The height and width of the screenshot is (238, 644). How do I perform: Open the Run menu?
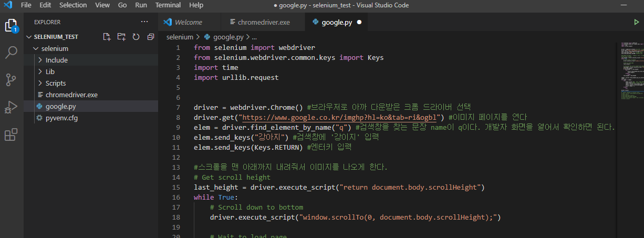click(141, 5)
